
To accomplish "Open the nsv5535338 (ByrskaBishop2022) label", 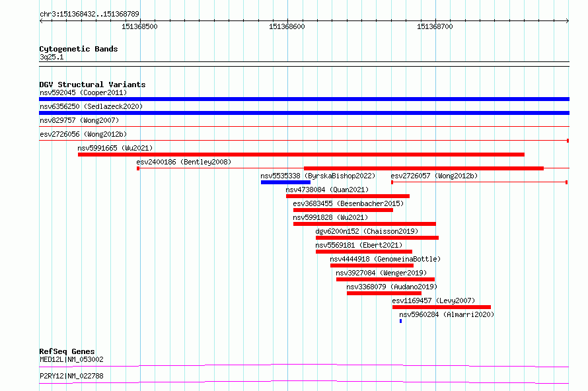I will 318,176.
